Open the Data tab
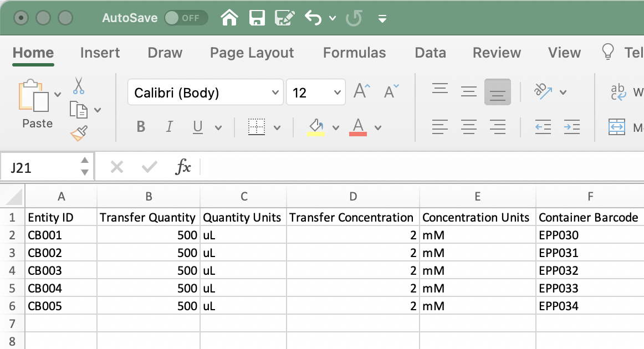 click(431, 53)
